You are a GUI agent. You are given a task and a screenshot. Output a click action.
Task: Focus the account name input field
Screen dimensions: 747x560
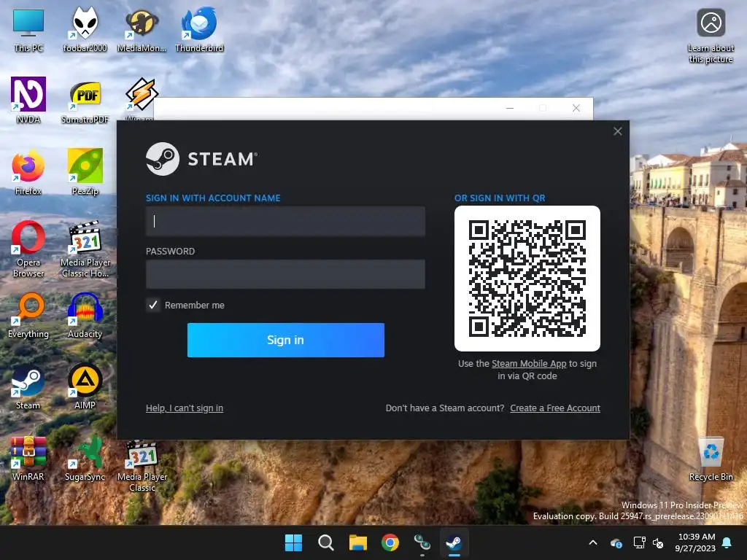pyautogui.click(x=285, y=221)
